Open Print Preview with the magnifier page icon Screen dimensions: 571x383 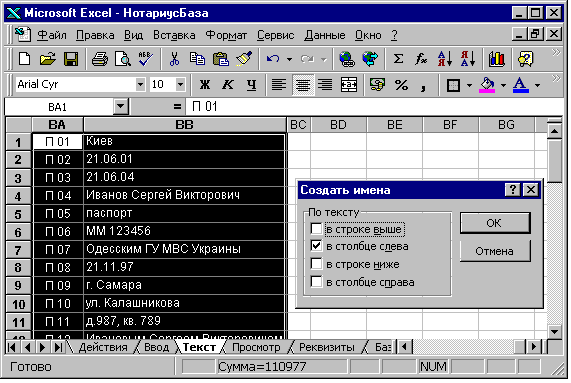[x=123, y=59]
